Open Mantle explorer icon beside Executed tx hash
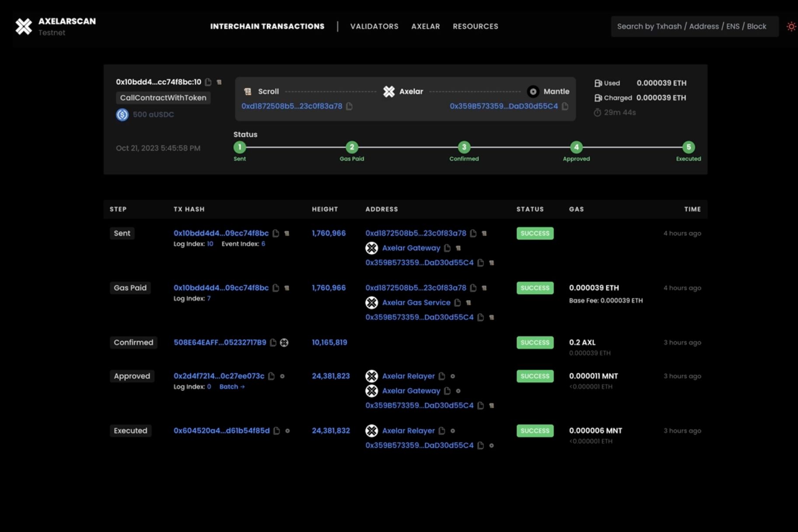The image size is (798, 532). [288, 431]
